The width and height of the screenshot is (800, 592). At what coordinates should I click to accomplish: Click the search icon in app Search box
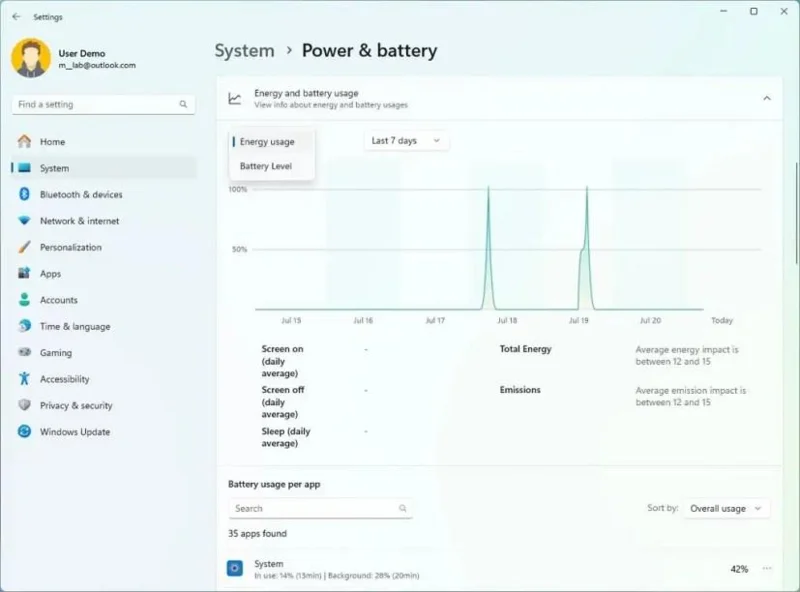[x=403, y=508]
